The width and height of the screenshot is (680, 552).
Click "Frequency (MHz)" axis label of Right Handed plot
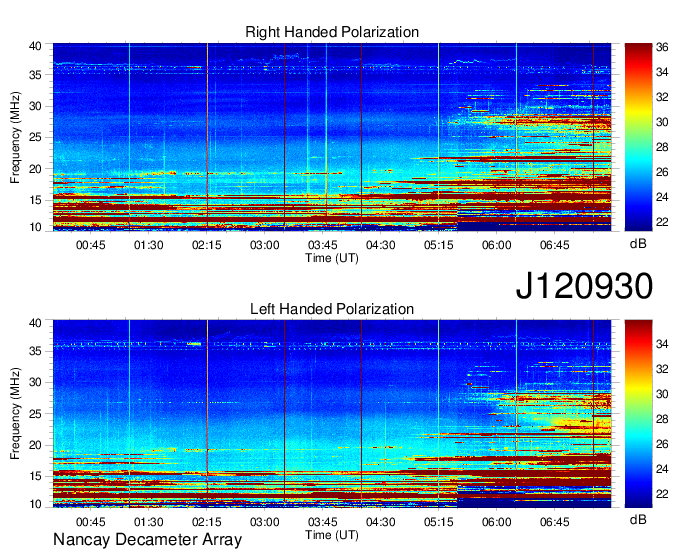coord(15,137)
